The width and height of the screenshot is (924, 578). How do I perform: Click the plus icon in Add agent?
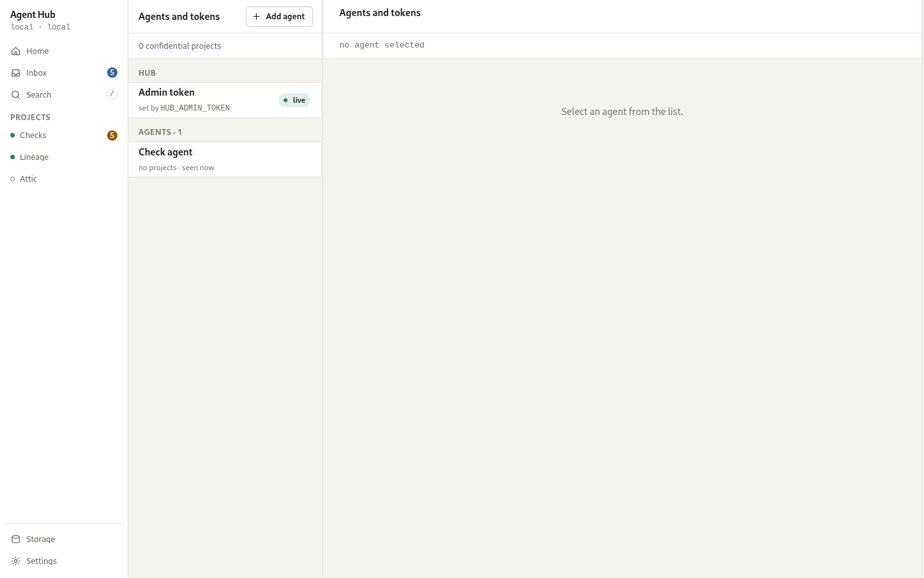(257, 17)
